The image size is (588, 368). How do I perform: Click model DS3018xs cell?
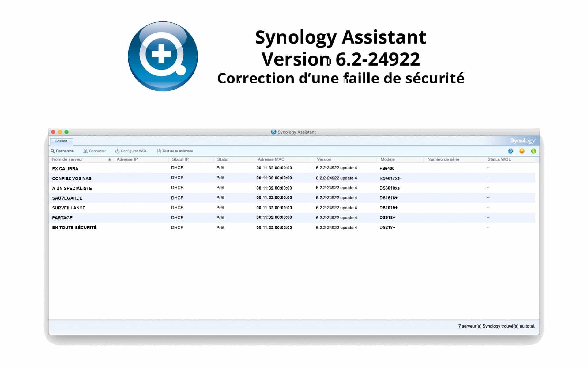tap(390, 188)
